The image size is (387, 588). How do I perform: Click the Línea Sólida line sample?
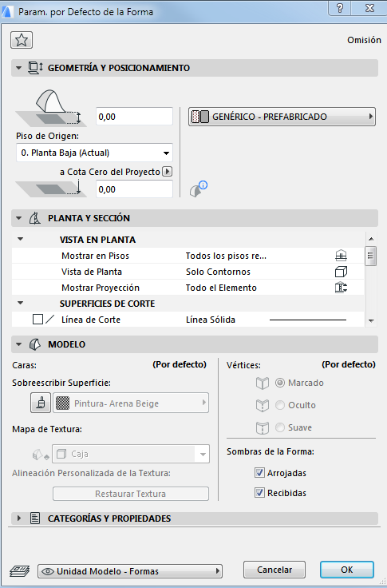(x=308, y=320)
